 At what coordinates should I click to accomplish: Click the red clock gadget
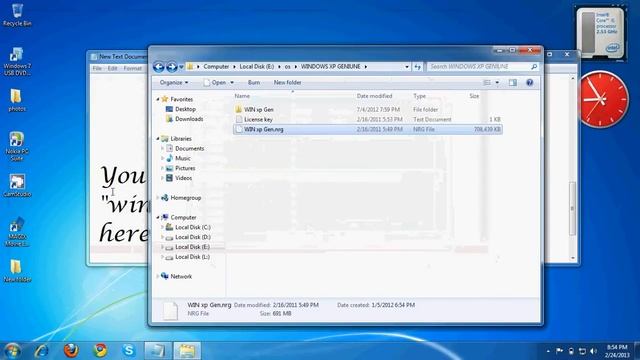tap(603, 99)
